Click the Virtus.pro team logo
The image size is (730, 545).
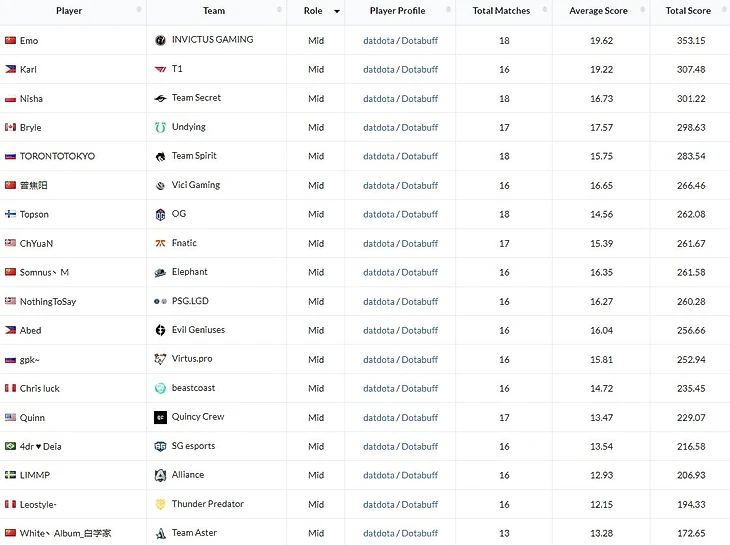[161, 359]
